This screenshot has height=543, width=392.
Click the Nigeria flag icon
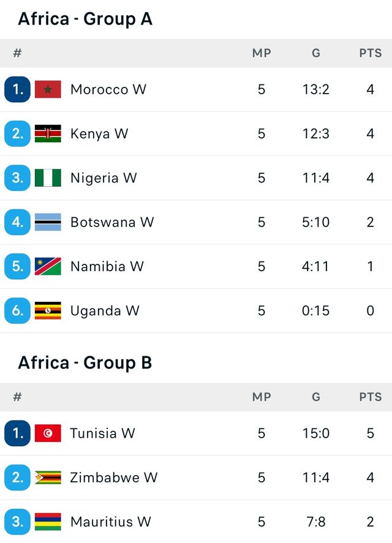[48, 178]
